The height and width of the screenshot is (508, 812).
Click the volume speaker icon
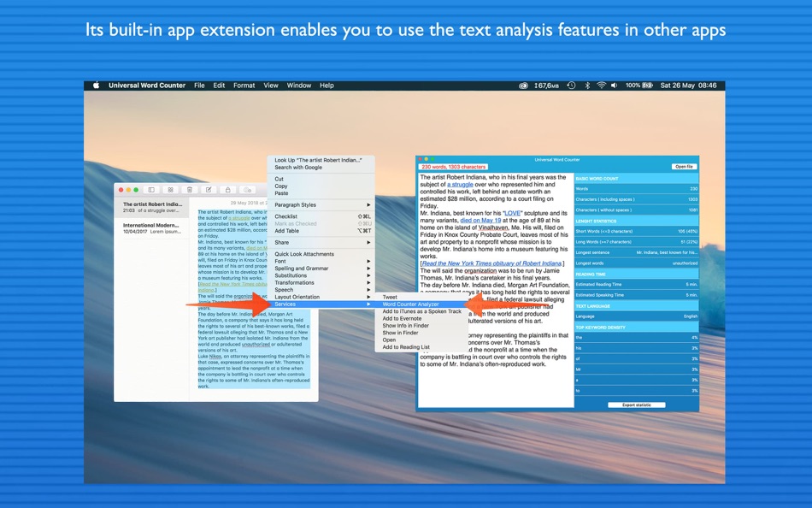coord(615,86)
